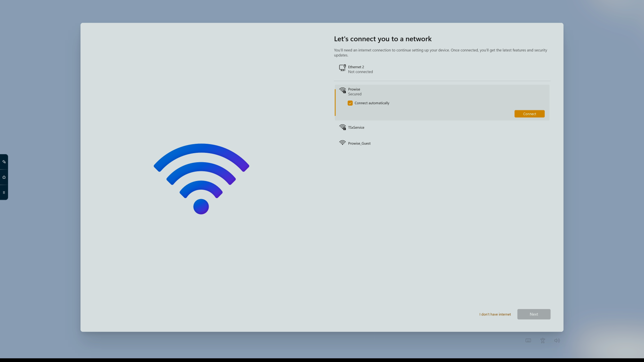Click the Ethernet 2 monitor icon
This screenshot has height=362, width=644.
click(x=342, y=68)
